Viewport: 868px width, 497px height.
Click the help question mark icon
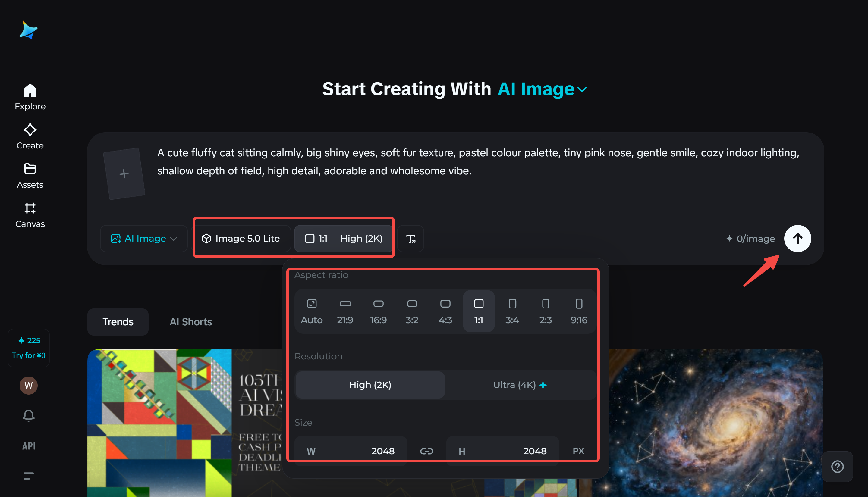tap(837, 466)
